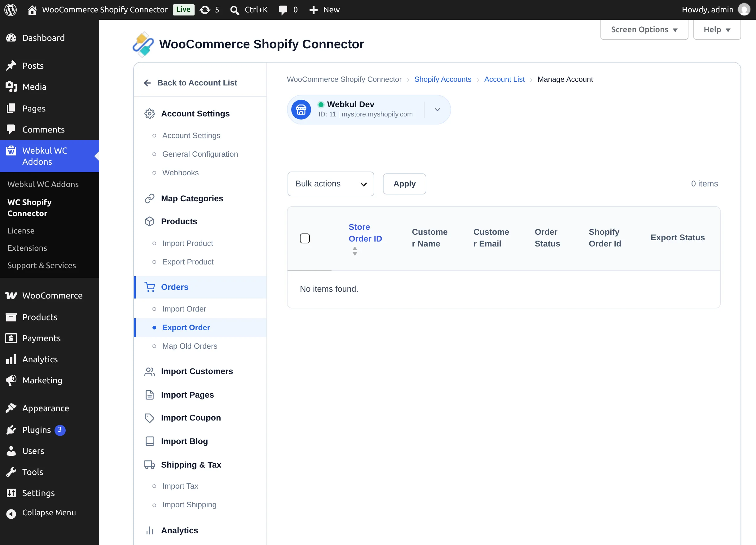Click the Account Settings gear icon

pyautogui.click(x=149, y=114)
